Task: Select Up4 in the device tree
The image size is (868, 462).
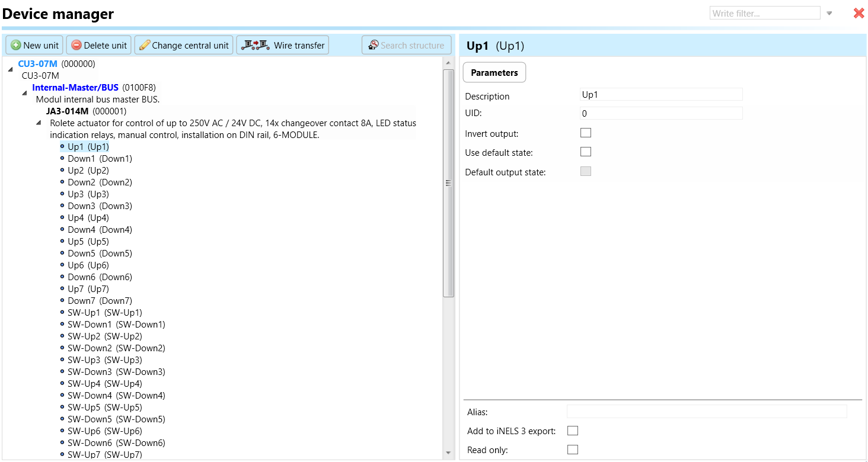Action: (88, 218)
